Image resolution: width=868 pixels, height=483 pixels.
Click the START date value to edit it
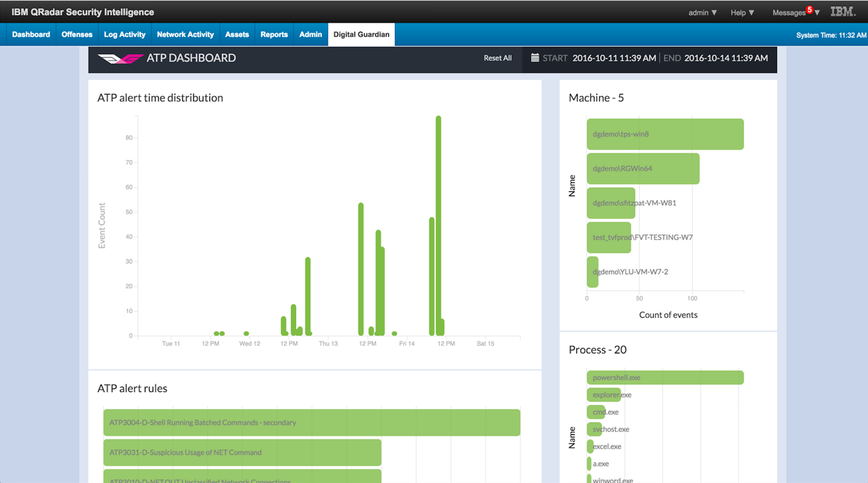tap(614, 58)
